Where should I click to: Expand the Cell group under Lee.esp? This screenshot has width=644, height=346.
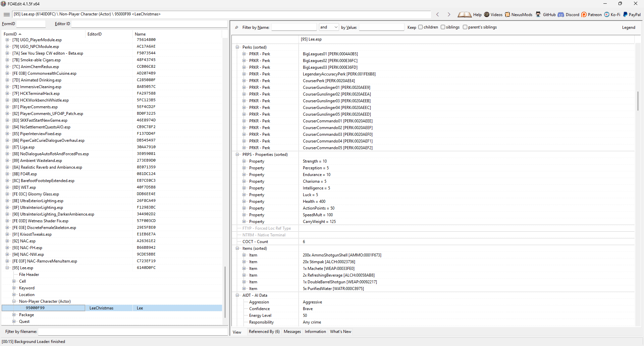14,281
